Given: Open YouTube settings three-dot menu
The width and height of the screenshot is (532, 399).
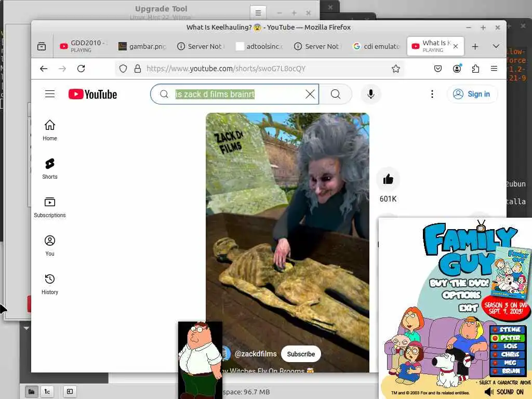Looking at the screenshot, I should 432,94.
